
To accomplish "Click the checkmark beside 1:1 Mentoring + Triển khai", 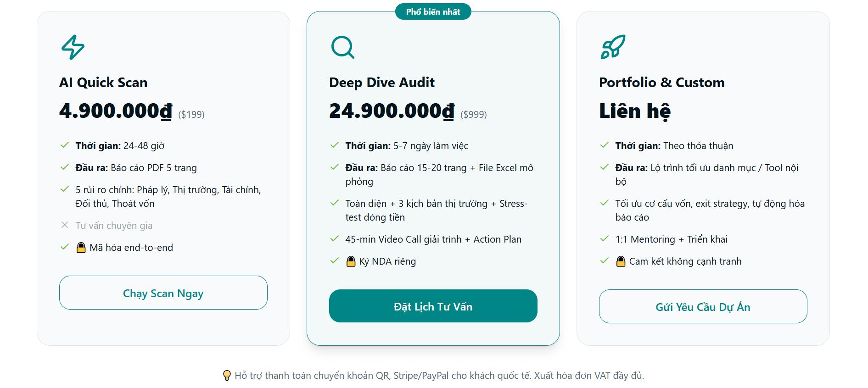I will [x=605, y=239].
